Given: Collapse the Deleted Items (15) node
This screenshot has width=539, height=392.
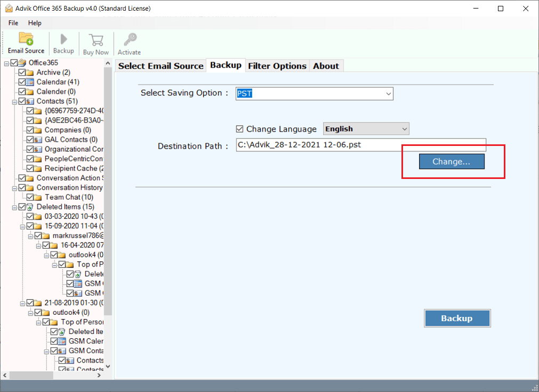Looking at the screenshot, I should [14, 208].
